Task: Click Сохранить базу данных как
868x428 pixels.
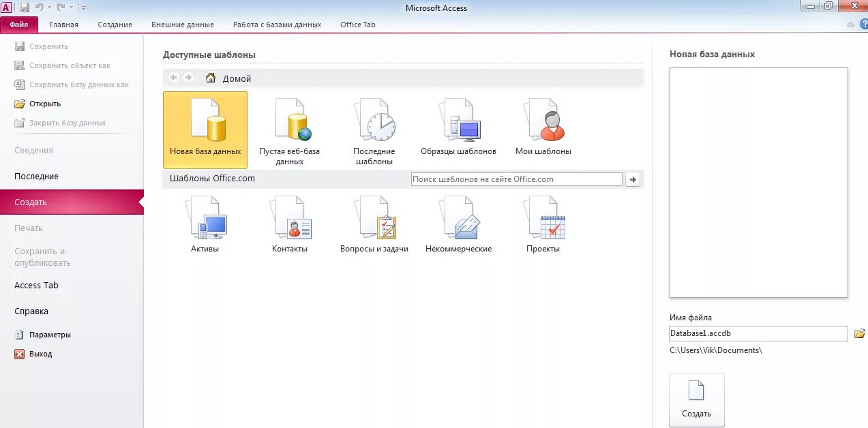Action: (72, 85)
